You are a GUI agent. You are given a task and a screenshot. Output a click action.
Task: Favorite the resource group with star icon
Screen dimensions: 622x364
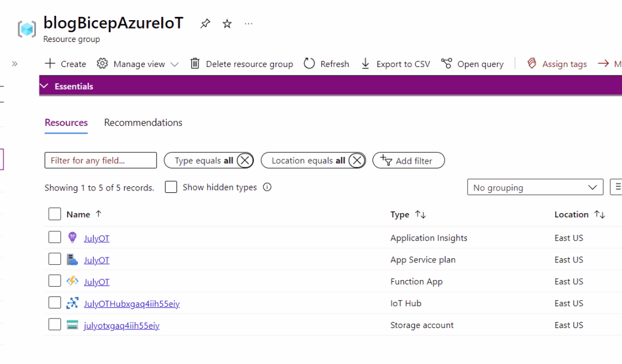click(227, 24)
